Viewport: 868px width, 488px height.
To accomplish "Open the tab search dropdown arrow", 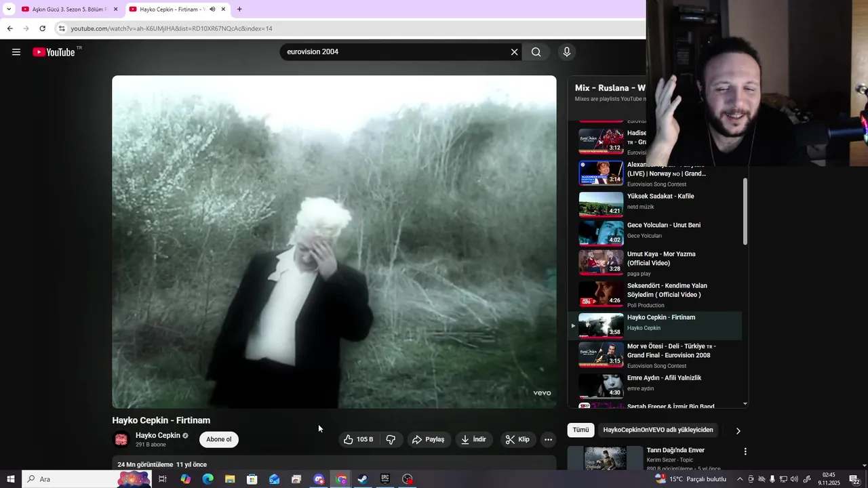I will (x=9, y=9).
